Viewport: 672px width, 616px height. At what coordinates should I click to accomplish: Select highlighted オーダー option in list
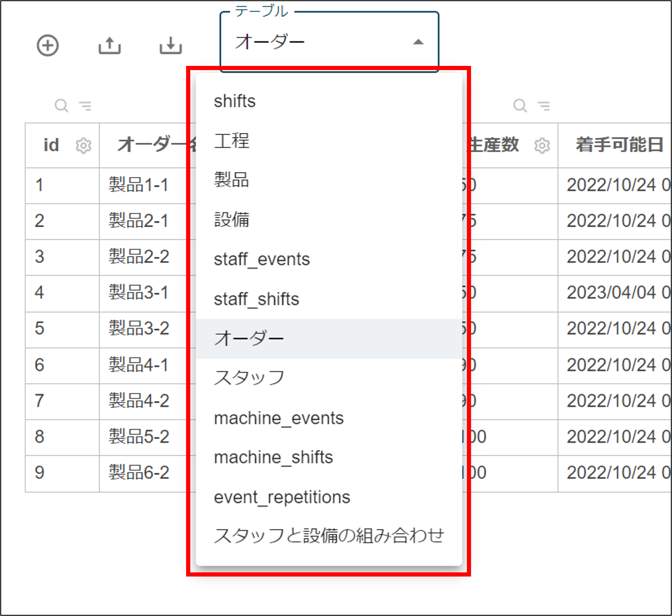click(329, 339)
